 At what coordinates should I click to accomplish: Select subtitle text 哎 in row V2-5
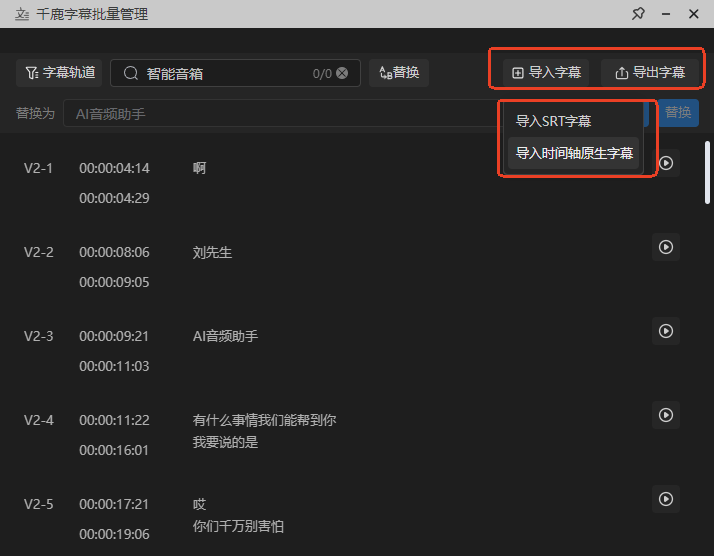199,504
